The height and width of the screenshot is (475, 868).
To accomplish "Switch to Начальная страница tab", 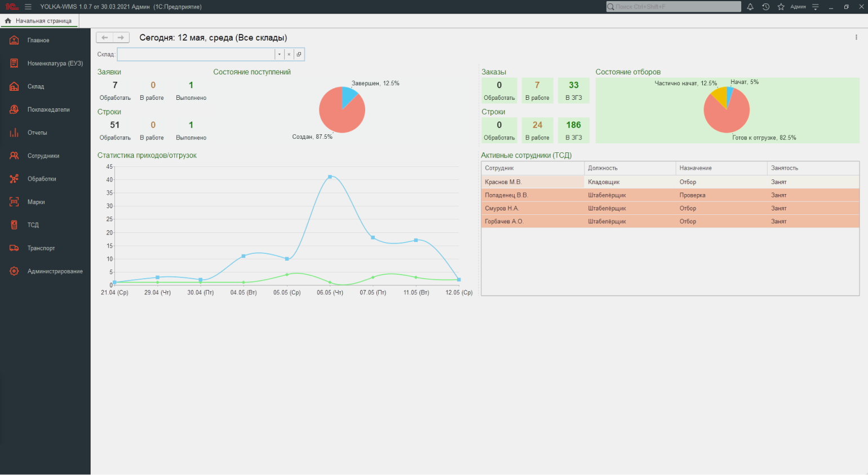I will [39, 21].
